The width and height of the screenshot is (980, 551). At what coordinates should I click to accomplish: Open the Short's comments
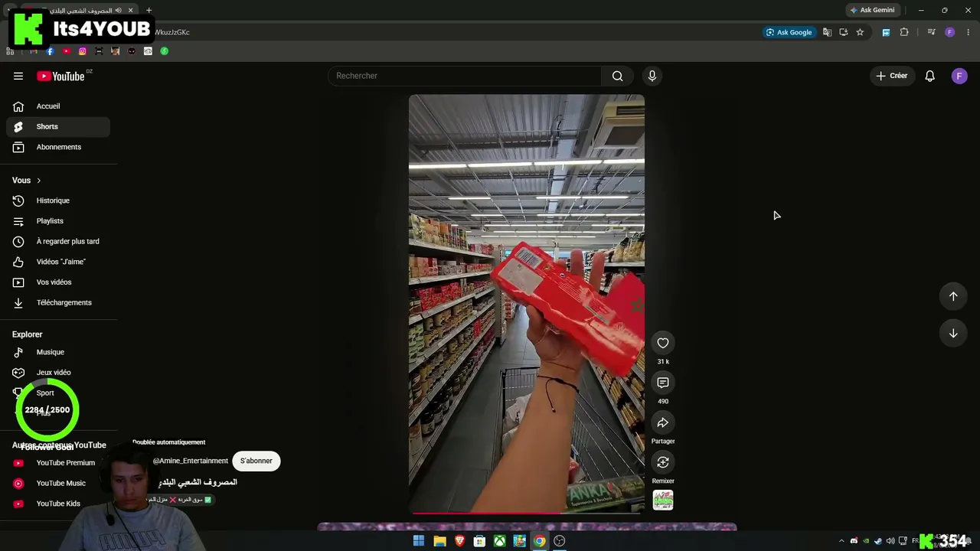pos(663,383)
